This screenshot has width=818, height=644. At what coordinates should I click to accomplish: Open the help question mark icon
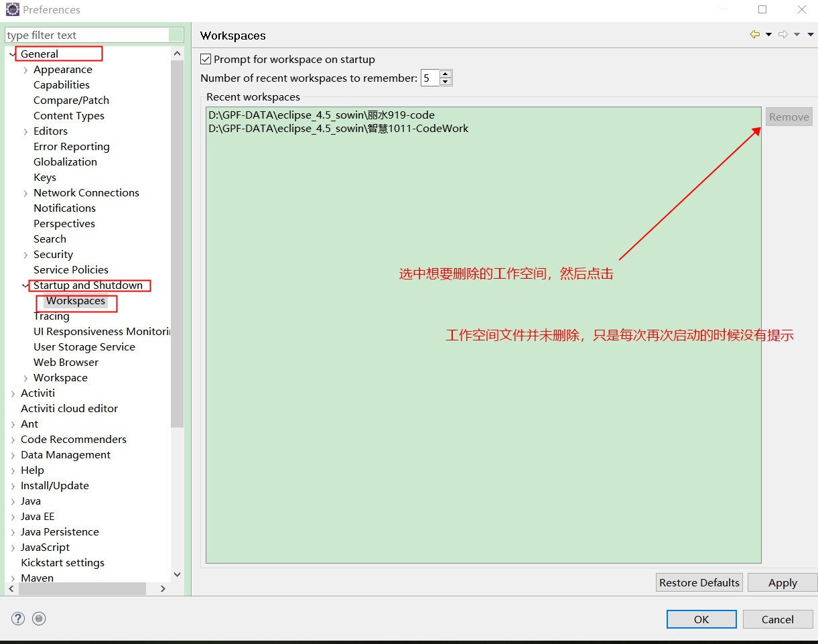point(17,619)
